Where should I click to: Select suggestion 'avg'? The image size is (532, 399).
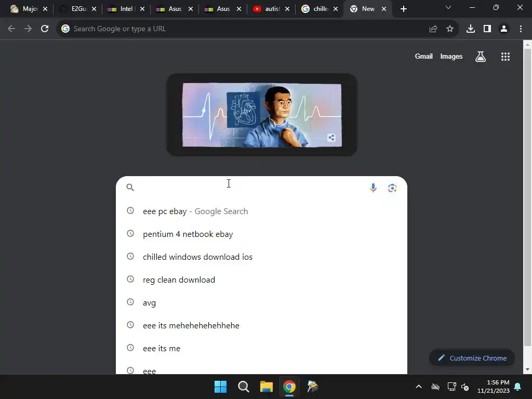point(261,303)
